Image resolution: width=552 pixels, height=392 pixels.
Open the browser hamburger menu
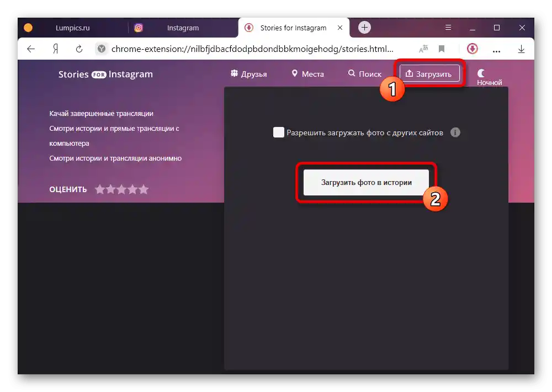448,28
